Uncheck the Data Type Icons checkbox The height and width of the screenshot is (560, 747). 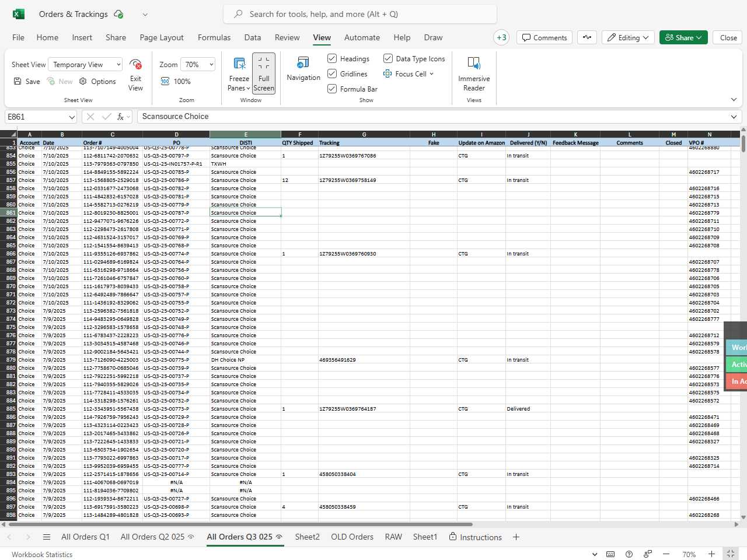388,58
